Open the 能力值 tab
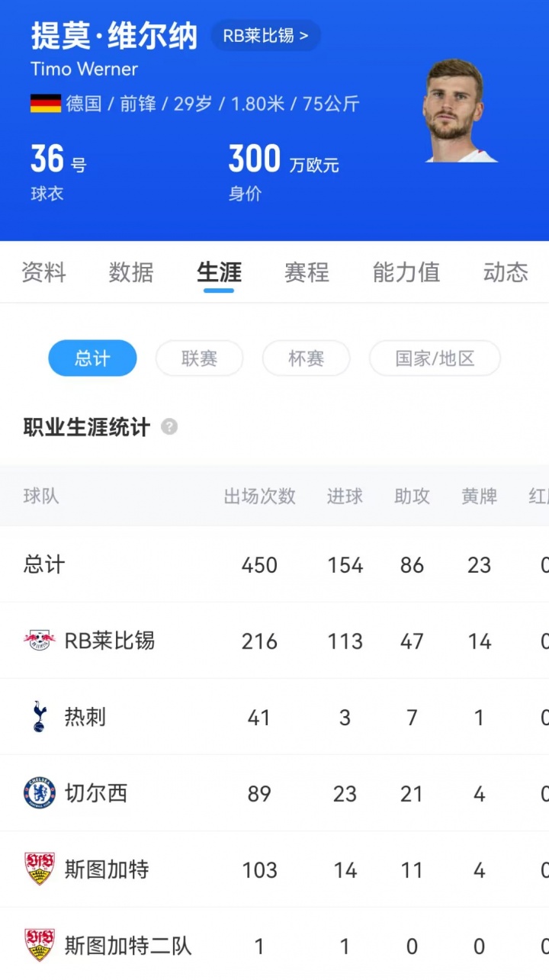Viewport: 549px width, 980px height. [406, 272]
